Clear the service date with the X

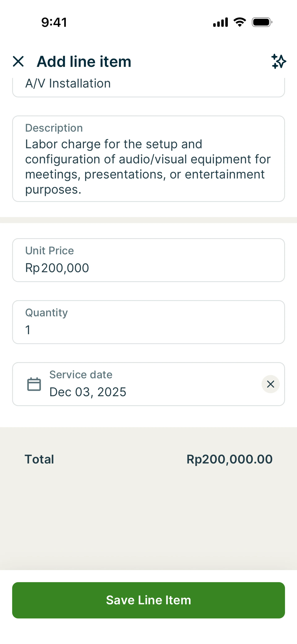(271, 384)
